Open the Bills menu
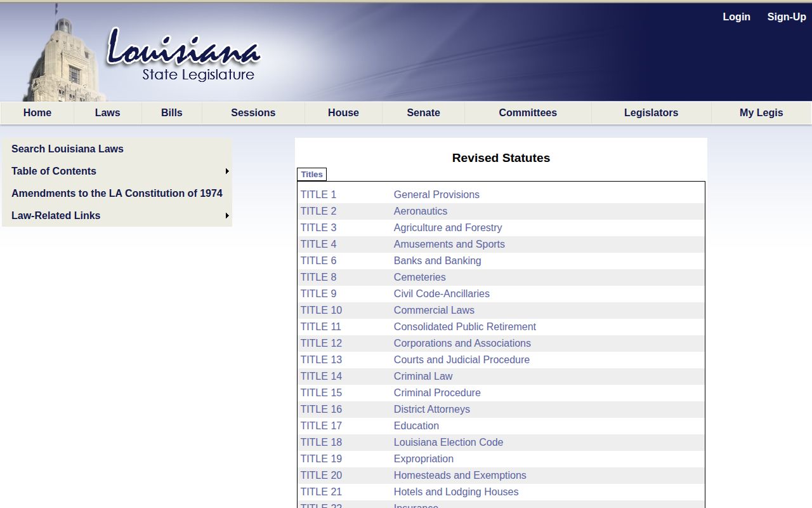This screenshot has height=508, width=812. point(172,113)
